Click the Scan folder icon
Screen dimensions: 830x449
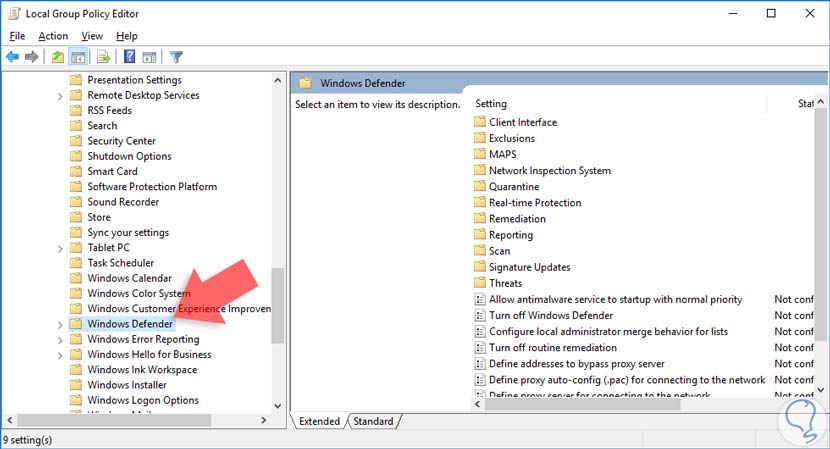point(480,250)
